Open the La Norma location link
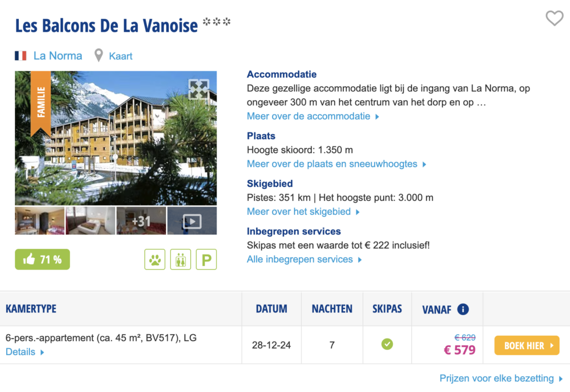Screen dimensions: 570x392 [x=58, y=56]
